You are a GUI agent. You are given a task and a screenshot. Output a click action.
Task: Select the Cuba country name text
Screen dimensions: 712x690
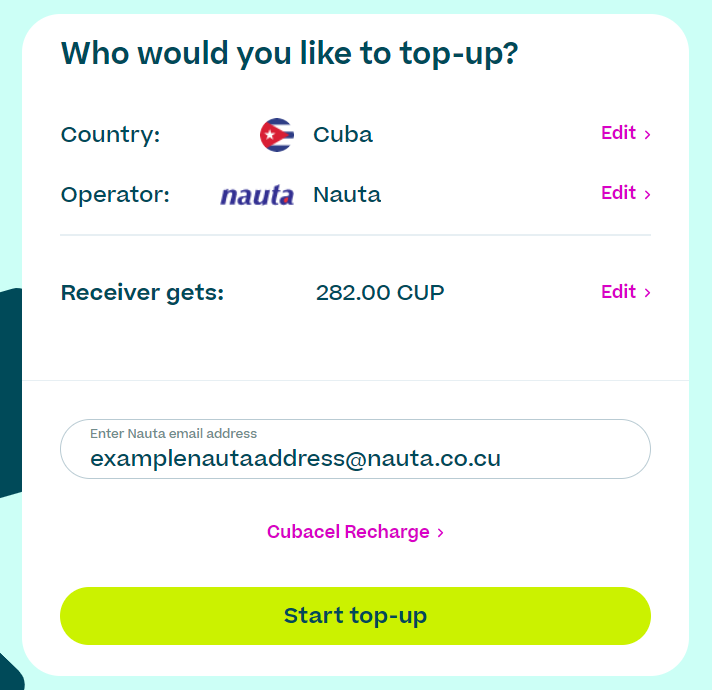click(343, 135)
